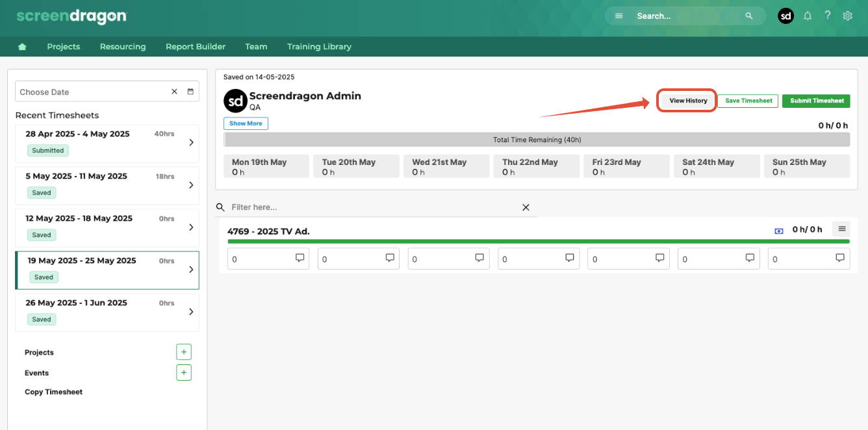
Task: Clear the Filter here field with X
Action: pyautogui.click(x=526, y=207)
